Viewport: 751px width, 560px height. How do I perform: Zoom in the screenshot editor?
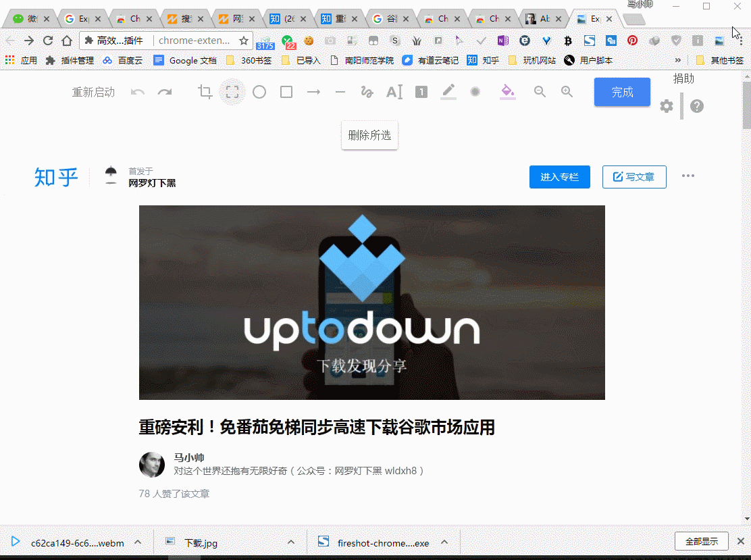[x=567, y=92]
